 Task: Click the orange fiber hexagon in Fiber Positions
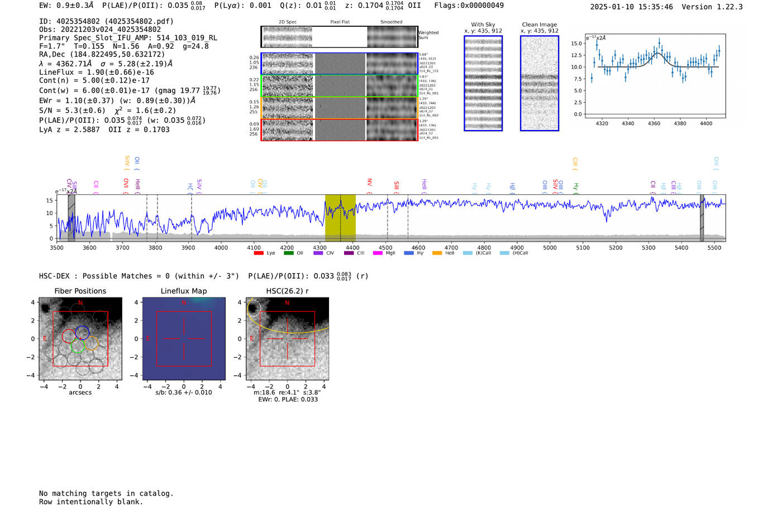click(x=92, y=343)
